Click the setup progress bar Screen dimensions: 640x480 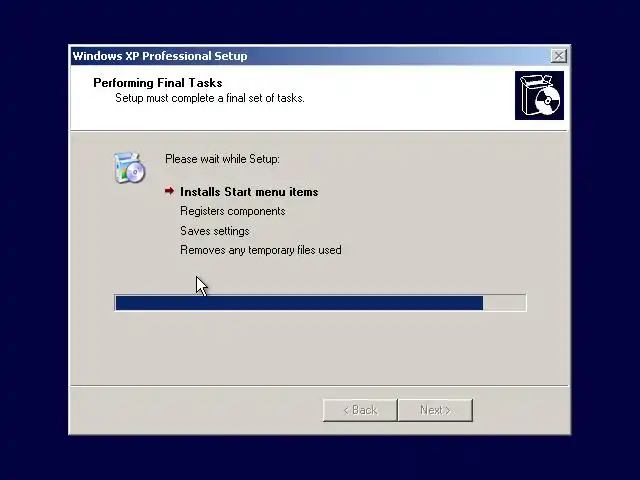pos(320,303)
